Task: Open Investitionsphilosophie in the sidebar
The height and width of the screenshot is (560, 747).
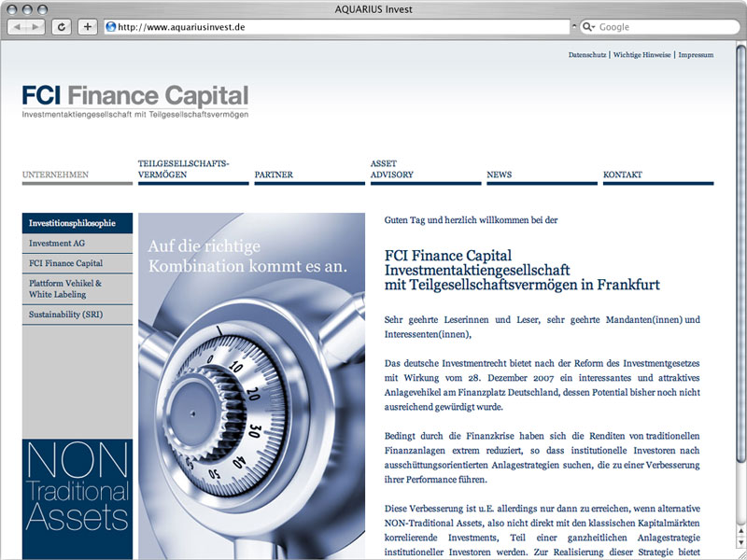Action: [78, 223]
